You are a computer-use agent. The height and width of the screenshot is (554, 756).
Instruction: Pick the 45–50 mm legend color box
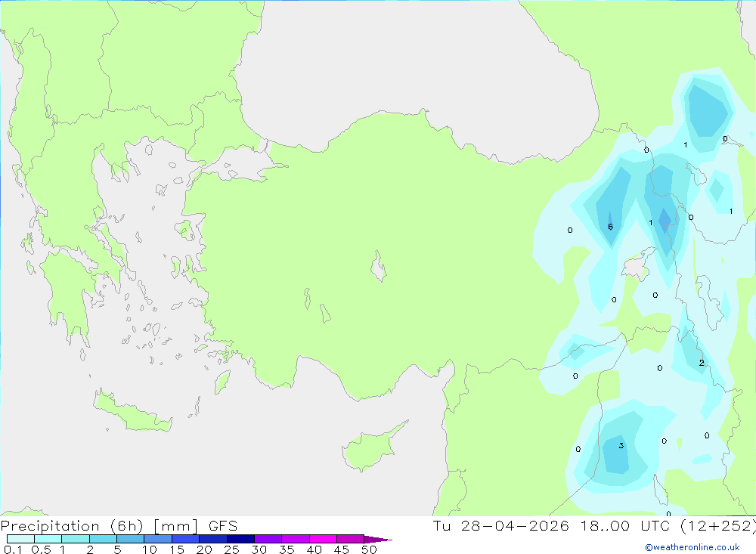click(x=350, y=539)
